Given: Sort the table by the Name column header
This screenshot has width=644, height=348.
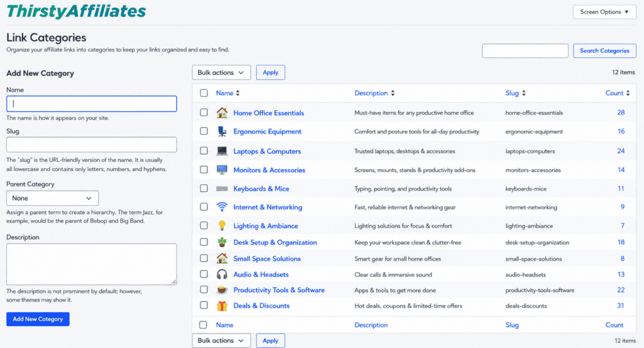Looking at the screenshot, I should [x=225, y=93].
